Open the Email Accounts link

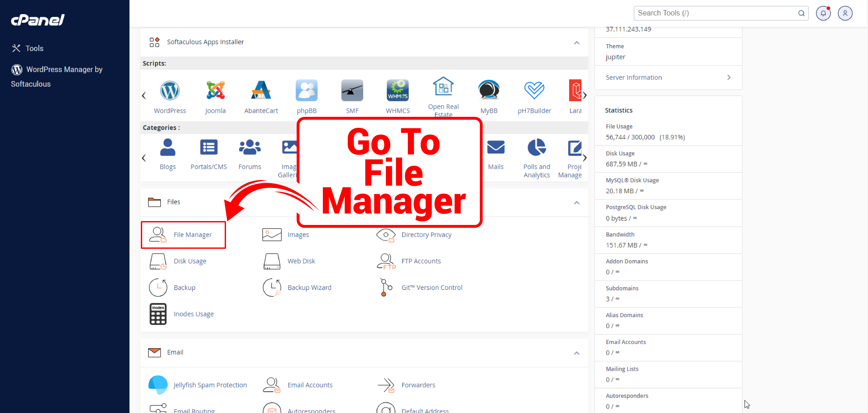[310, 385]
